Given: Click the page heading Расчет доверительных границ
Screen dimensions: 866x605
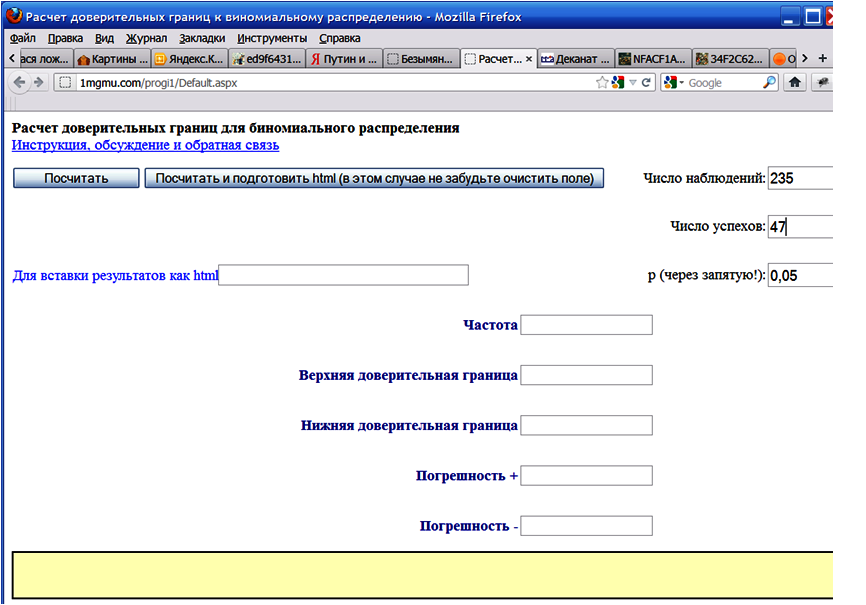Looking at the screenshot, I should point(235,128).
